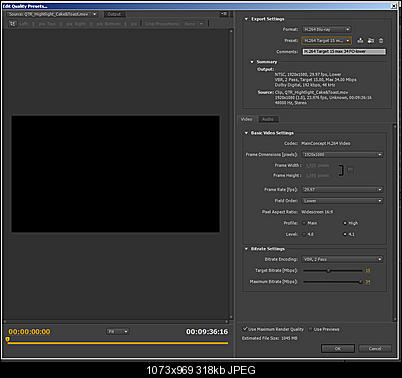The image size is (402, 378).
Task: Click the Estimated File Size text
Action: [x=270, y=338]
